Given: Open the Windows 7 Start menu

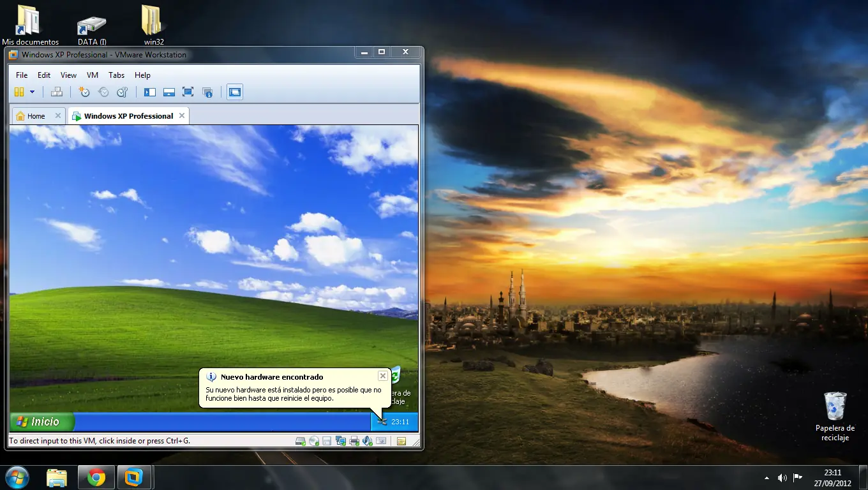Looking at the screenshot, I should pyautogui.click(x=17, y=477).
